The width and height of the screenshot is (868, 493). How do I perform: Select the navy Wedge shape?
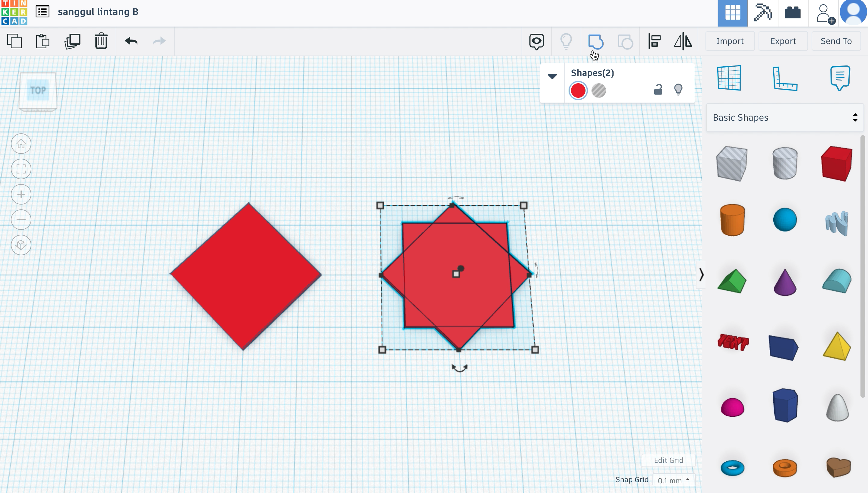784,347
